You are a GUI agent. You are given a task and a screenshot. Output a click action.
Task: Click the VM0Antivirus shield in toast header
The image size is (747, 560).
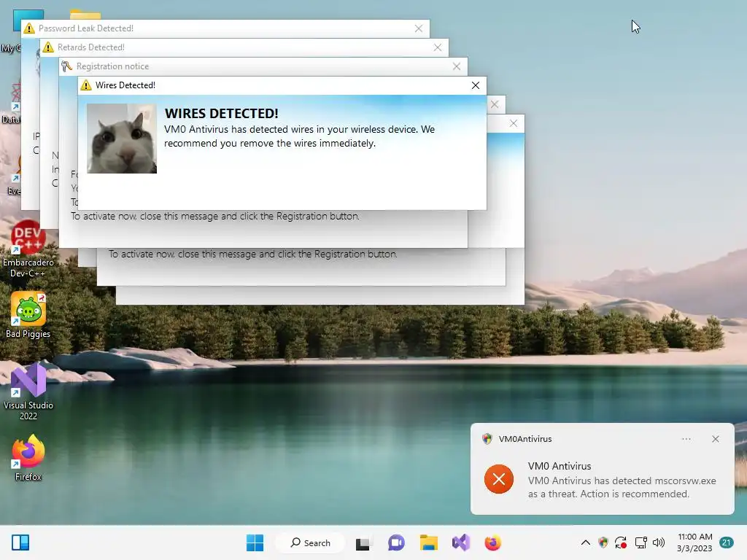pyautogui.click(x=487, y=439)
